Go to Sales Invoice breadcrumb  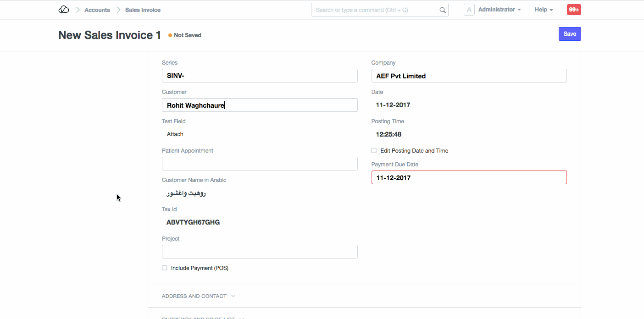point(143,10)
